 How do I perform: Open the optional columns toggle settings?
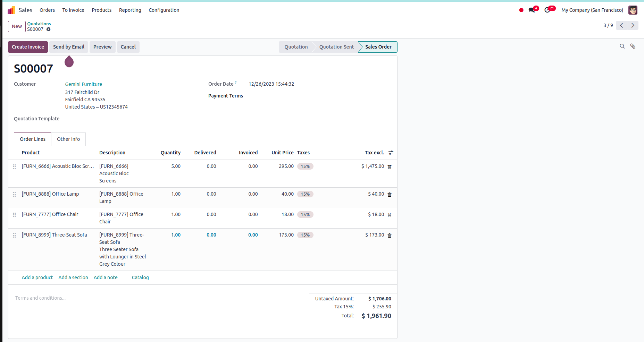[391, 153]
